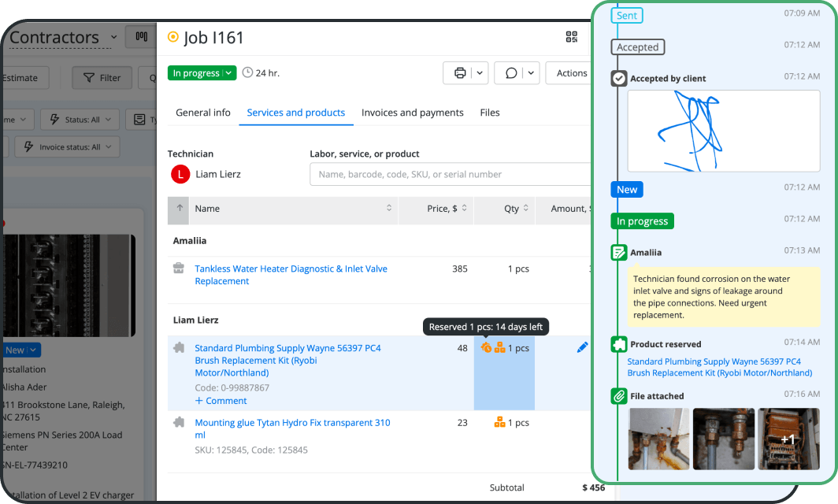Click the Filter button in background list
Viewport: 838px width, 504px height.
pyautogui.click(x=102, y=78)
